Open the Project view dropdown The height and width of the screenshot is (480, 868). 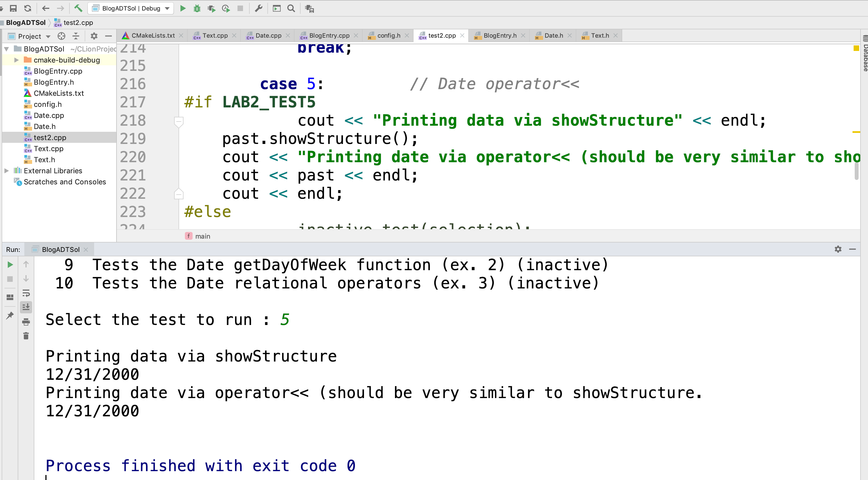[30, 36]
